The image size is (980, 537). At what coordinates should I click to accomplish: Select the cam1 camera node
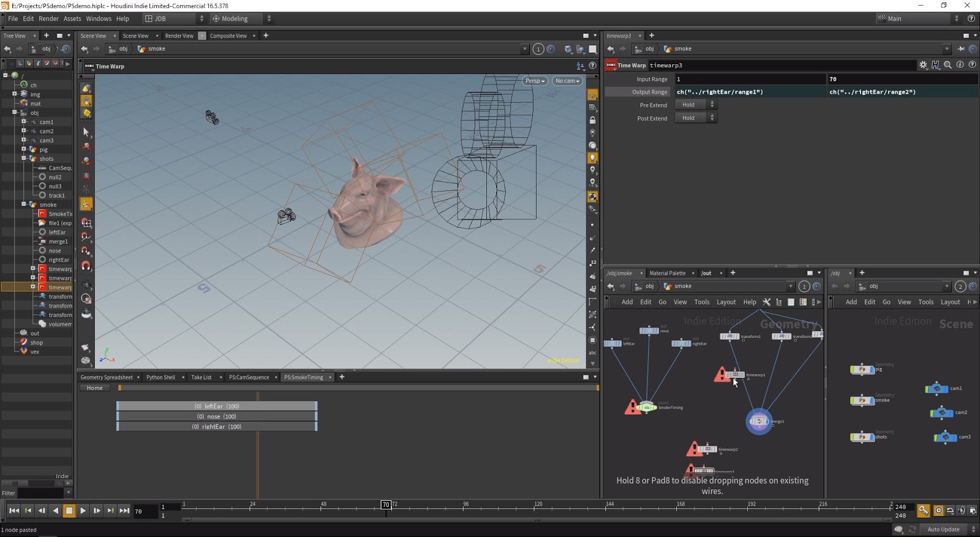937,388
